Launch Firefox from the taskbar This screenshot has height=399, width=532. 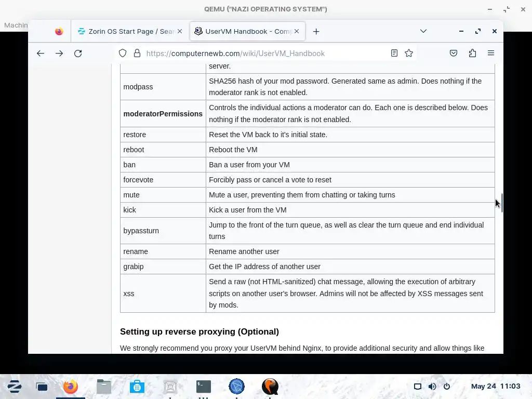pyautogui.click(x=71, y=387)
